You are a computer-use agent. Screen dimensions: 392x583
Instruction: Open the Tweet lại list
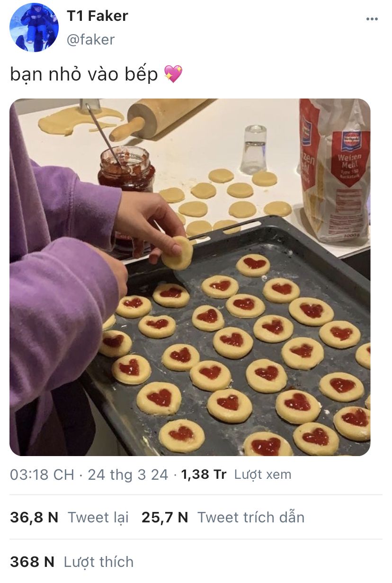(98, 517)
